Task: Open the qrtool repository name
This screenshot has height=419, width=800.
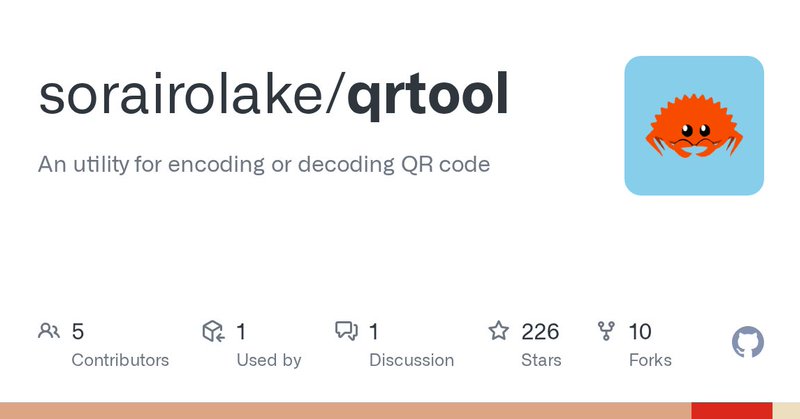Action: 427,95
